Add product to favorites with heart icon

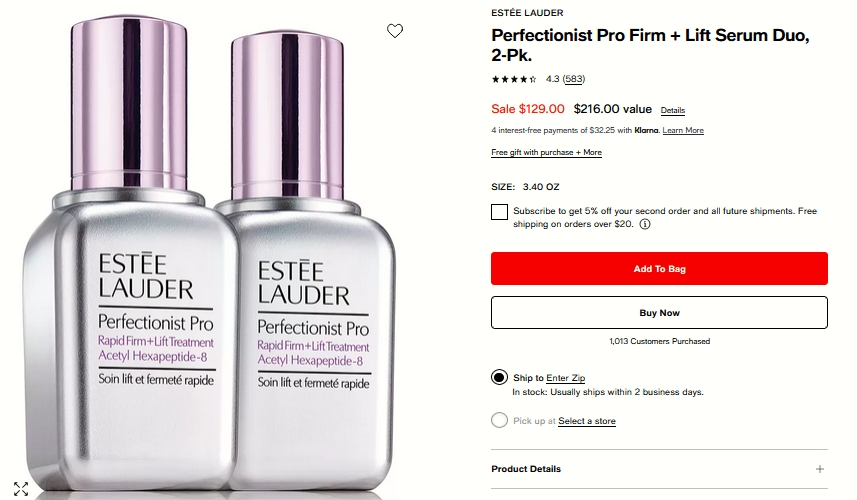click(395, 31)
